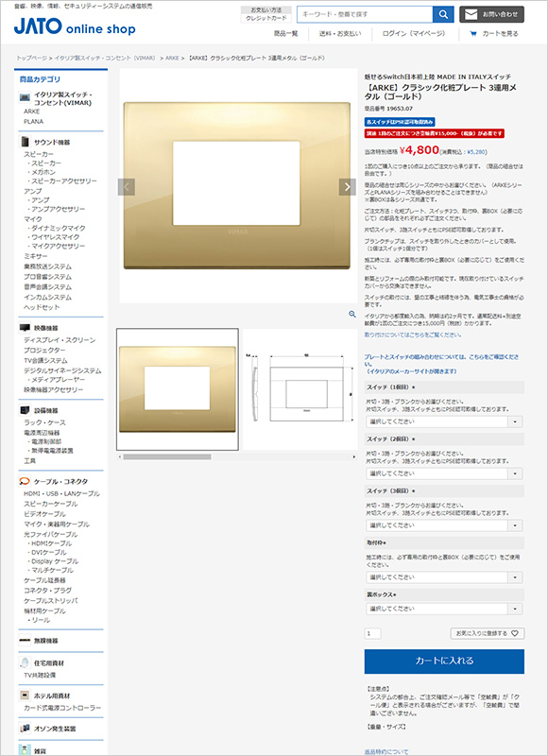Click the カートに入れる button

click(444, 661)
